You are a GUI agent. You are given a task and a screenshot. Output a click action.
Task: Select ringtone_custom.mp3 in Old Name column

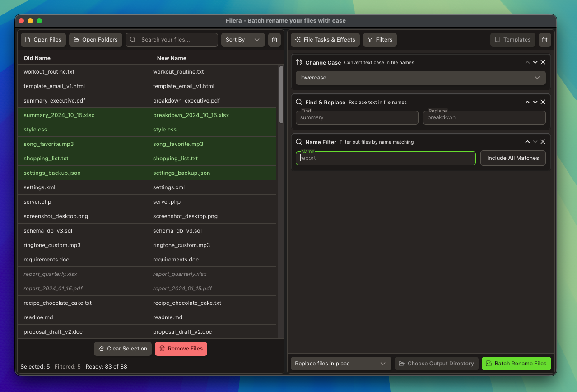point(52,245)
